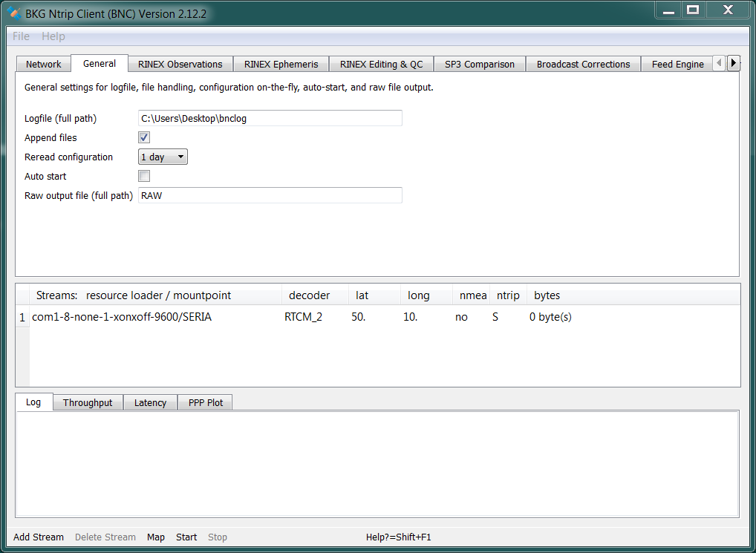756x553 pixels.
Task: Click the mountpoint column header
Action: (156, 295)
